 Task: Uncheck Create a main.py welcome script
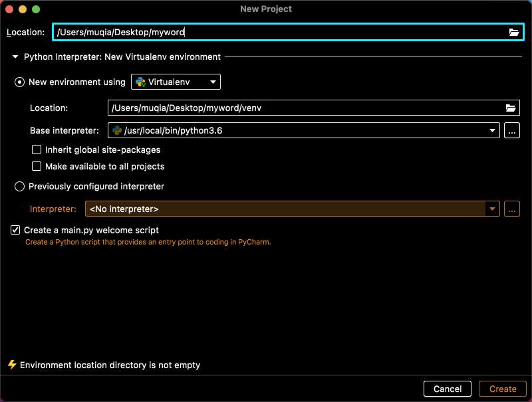[x=15, y=231]
